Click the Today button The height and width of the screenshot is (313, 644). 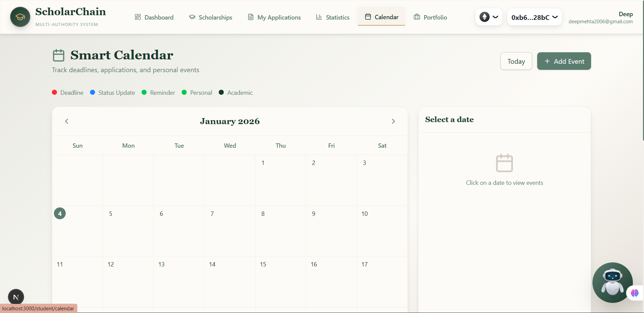point(516,61)
